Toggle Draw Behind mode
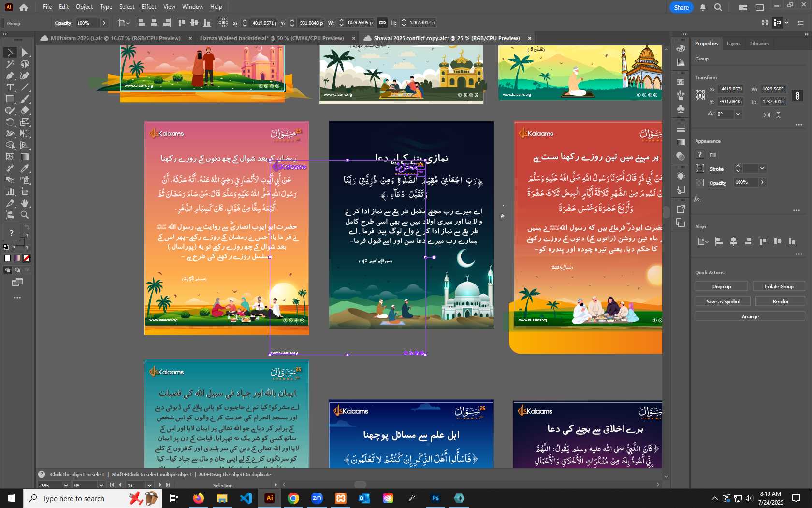812x508 pixels. click(17, 270)
